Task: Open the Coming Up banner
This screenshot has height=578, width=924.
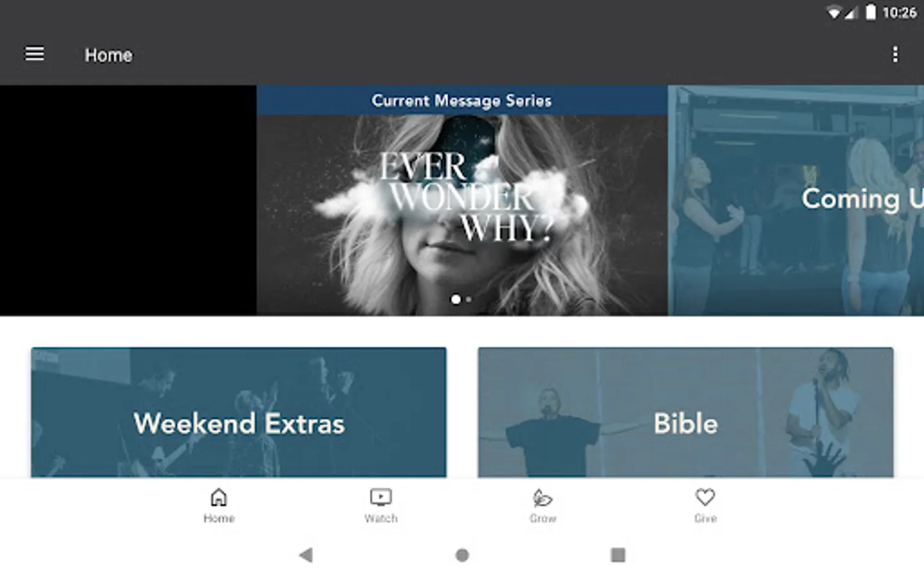Action: pos(796,200)
